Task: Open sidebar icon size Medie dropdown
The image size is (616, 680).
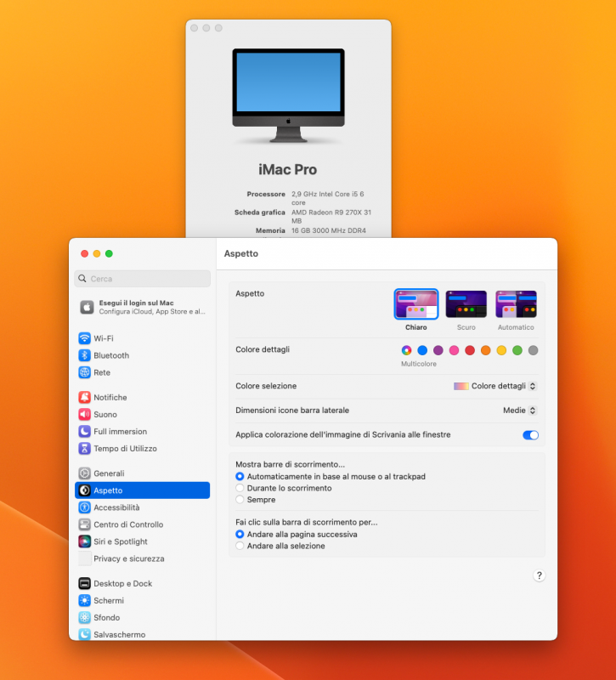Action: pos(520,411)
